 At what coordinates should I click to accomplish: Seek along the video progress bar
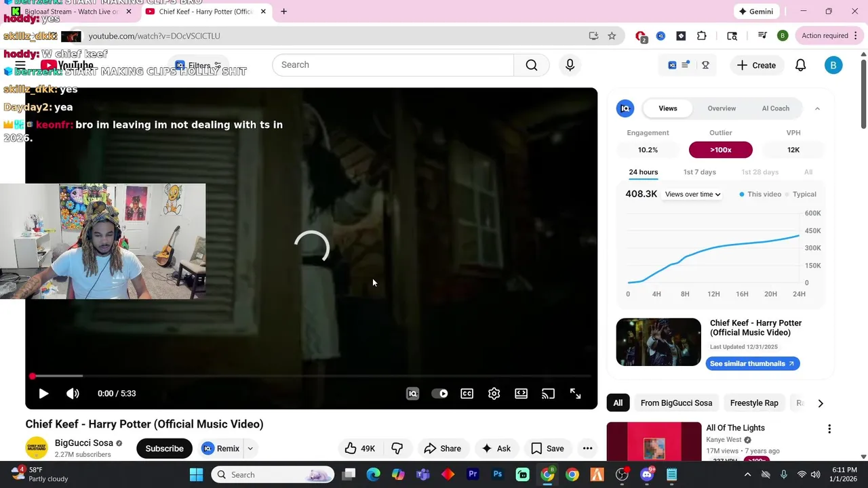tap(311, 376)
